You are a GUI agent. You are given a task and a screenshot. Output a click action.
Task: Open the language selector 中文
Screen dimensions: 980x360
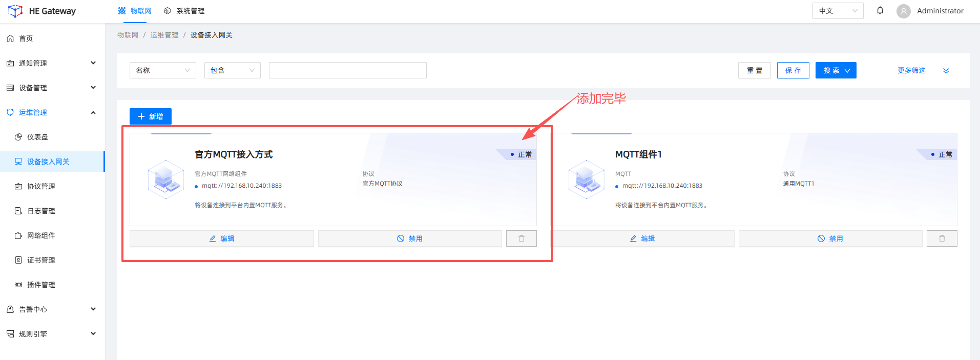[x=838, y=11]
